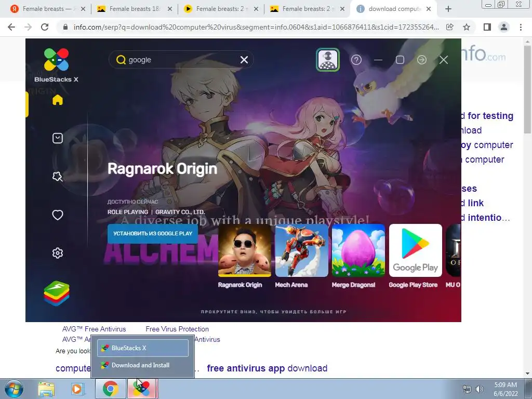
Task: Open the Free Virus Protection link
Action: pos(177,329)
